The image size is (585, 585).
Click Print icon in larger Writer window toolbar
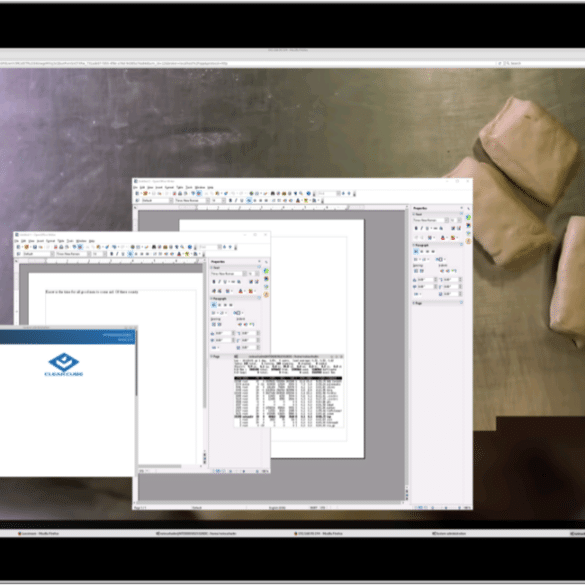(x=180, y=193)
